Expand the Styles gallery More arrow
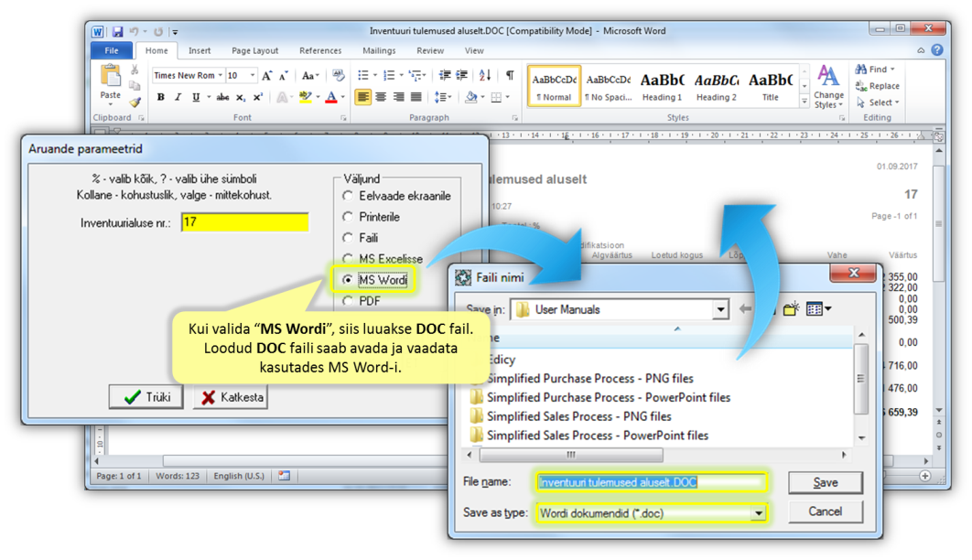The width and height of the screenshot is (972, 560). coord(805,101)
